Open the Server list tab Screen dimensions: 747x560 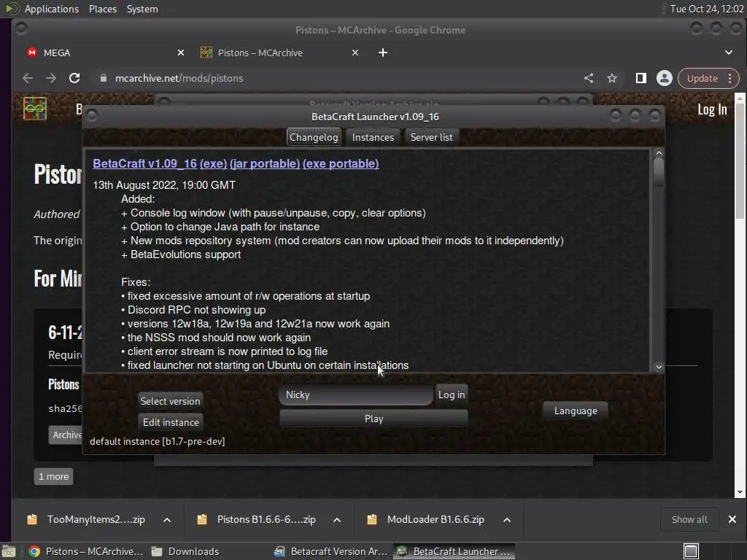(x=431, y=137)
